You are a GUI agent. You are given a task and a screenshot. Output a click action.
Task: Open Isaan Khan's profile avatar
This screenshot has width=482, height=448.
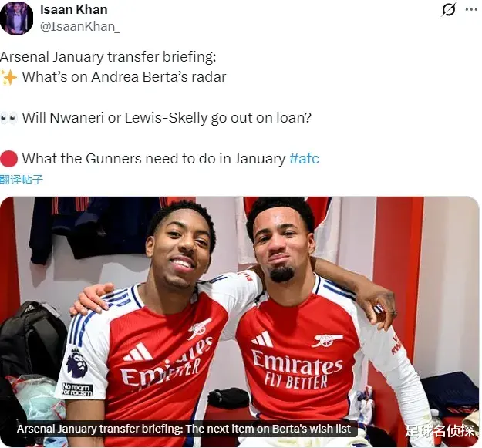coord(16,18)
